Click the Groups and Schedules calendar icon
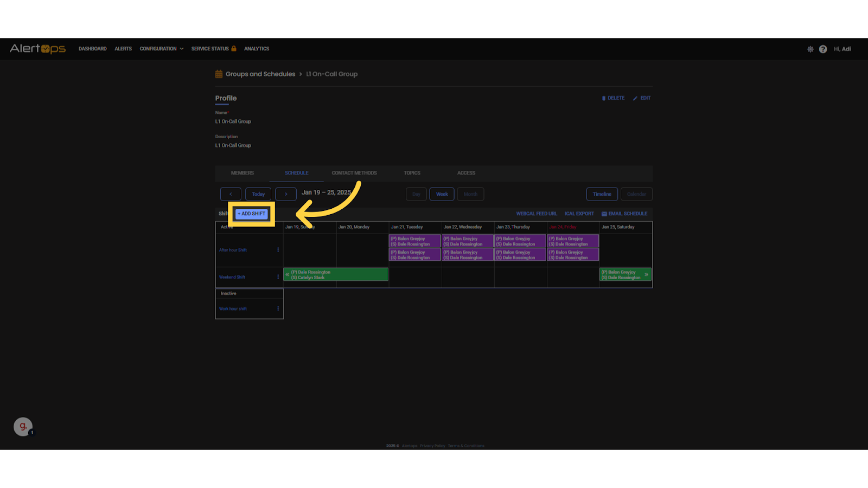The width and height of the screenshot is (868, 488). 219,74
